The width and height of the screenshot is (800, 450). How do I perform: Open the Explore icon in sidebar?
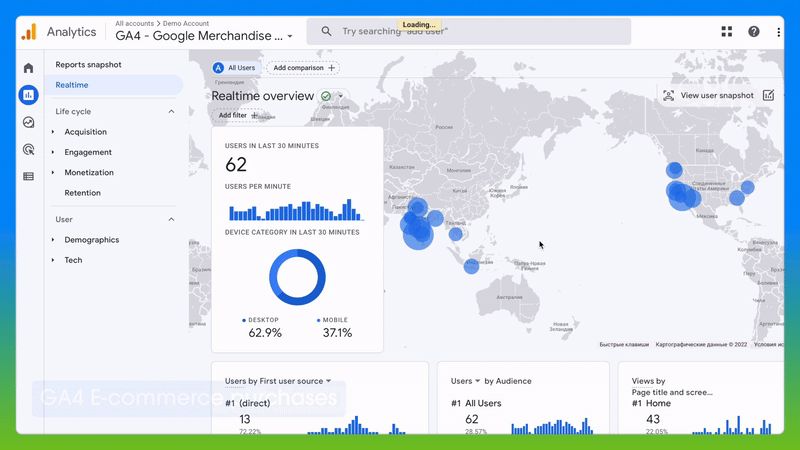tap(29, 122)
